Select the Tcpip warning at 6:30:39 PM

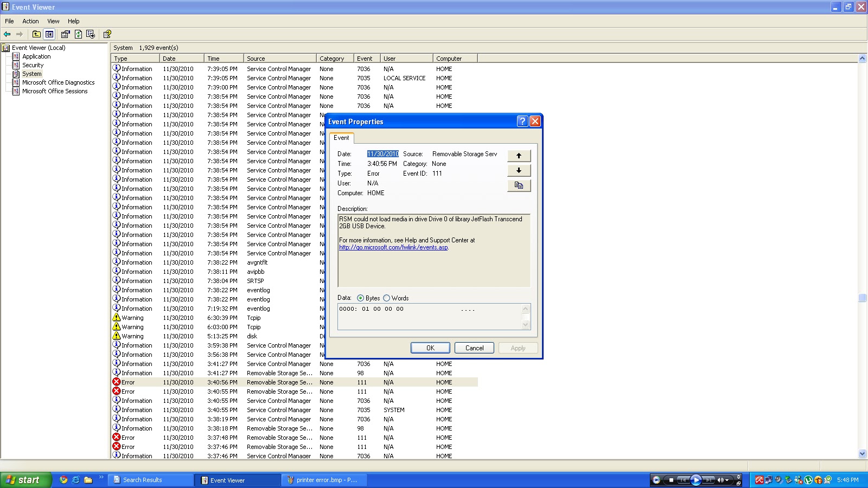click(295, 318)
